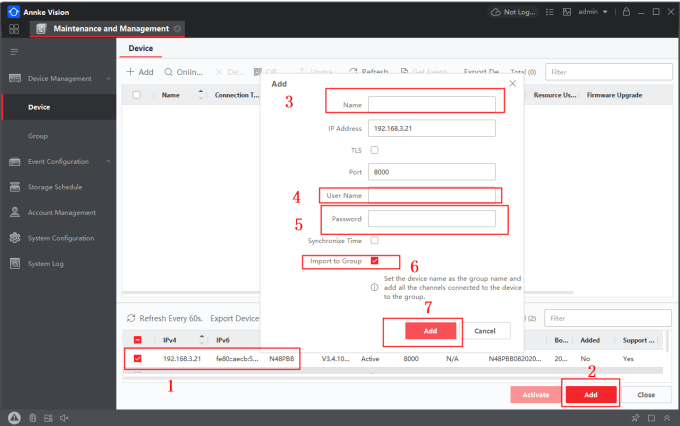680x426 pixels.
Task: Expand the Event Configuration section
Action: click(60, 161)
